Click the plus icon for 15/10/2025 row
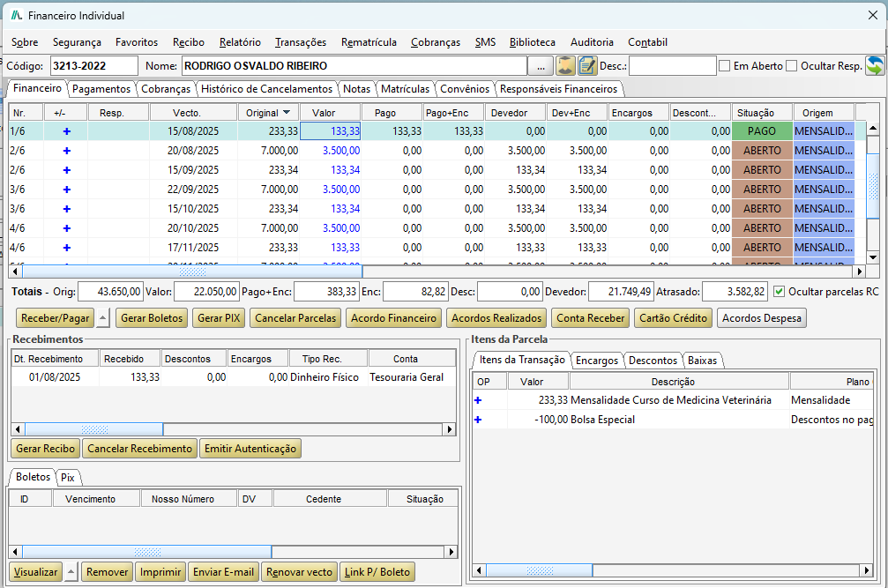Viewport: 888px width, 588px height. tap(67, 209)
